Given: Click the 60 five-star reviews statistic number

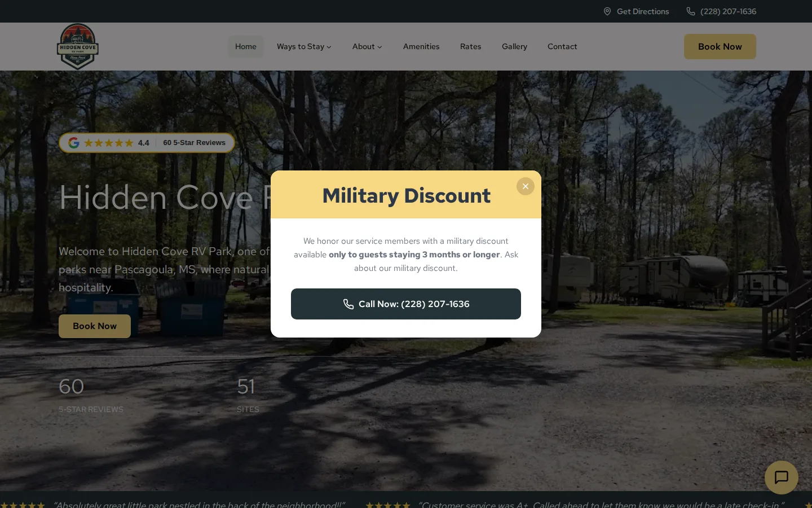Looking at the screenshot, I should (71, 387).
